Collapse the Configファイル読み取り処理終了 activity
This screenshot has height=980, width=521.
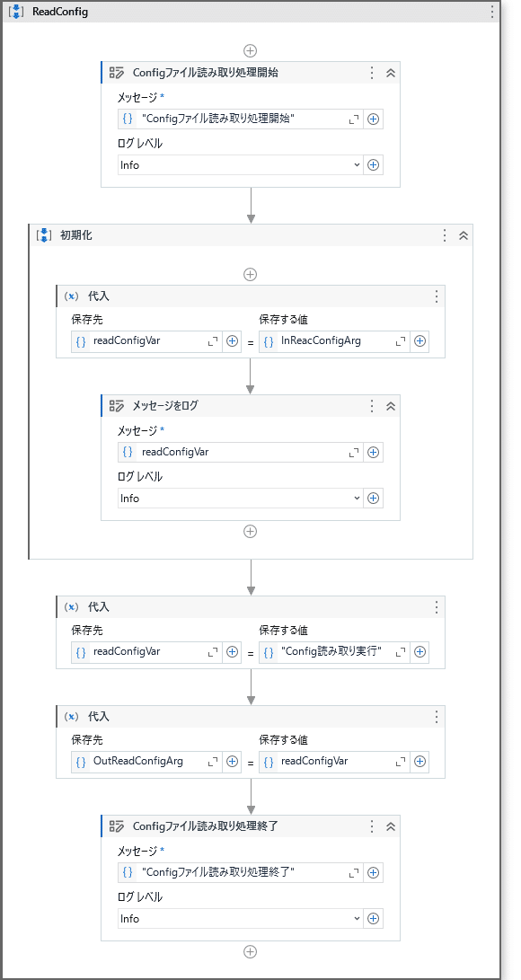pos(391,826)
